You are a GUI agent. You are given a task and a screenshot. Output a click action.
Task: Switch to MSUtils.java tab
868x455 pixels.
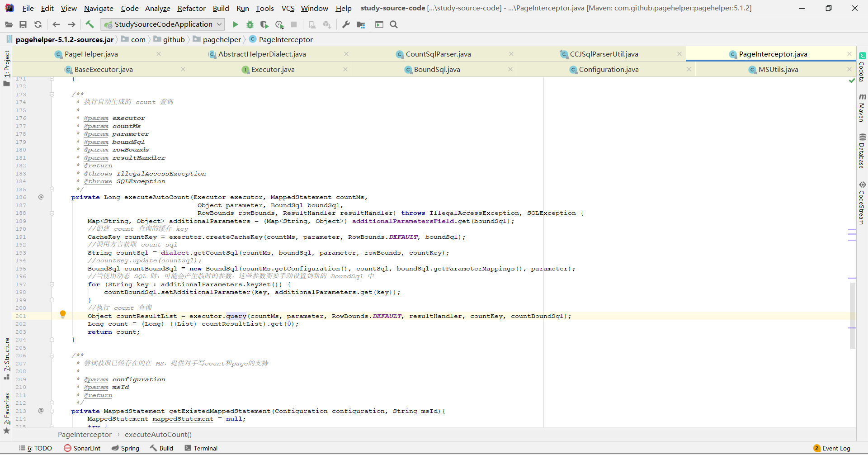point(778,70)
